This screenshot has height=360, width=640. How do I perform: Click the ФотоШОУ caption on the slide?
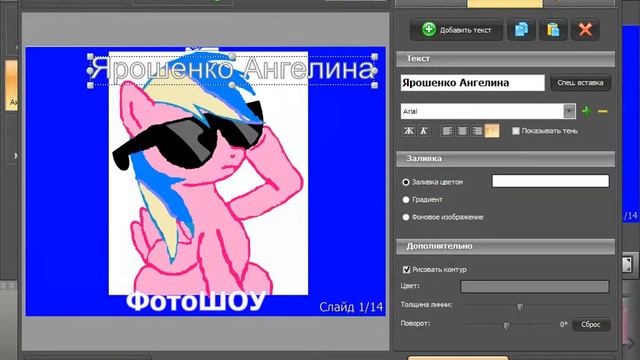[196, 302]
